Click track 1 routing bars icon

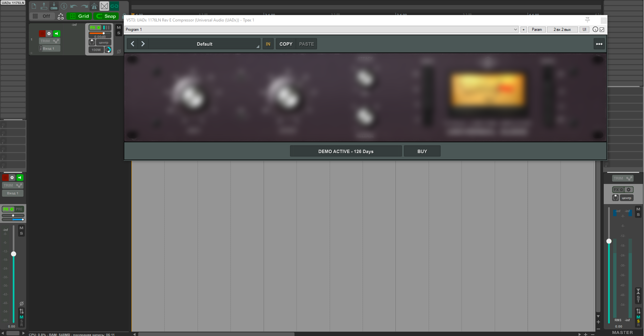pos(107,28)
